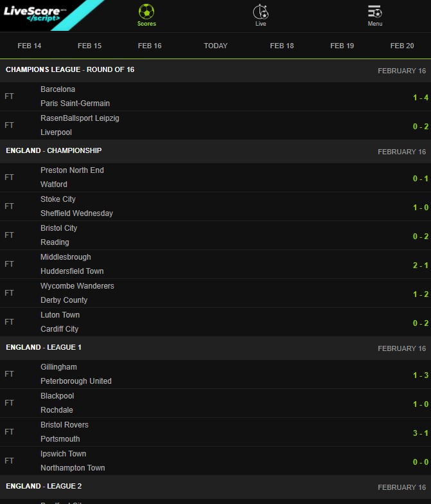The width and height of the screenshot is (431, 504).
Task: Select the TODAY date tab
Action: coord(216,46)
